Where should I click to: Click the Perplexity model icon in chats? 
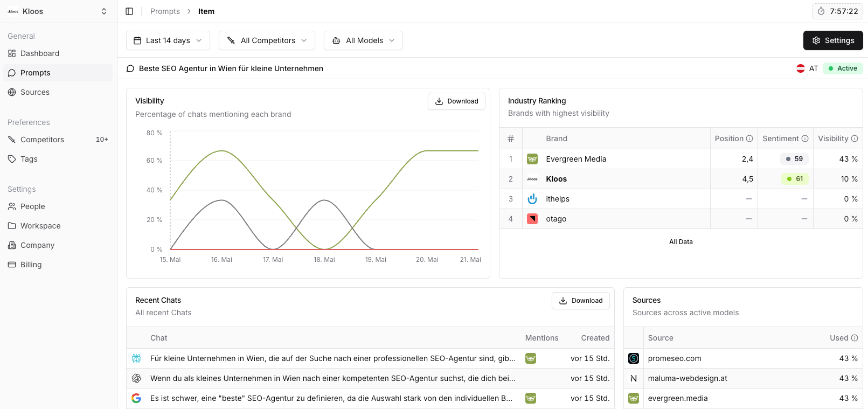(x=136, y=358)
